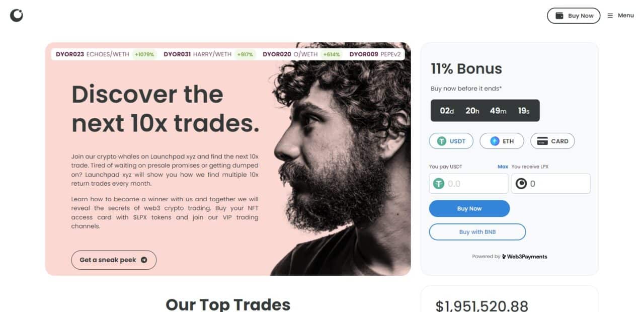The width and height of the screenshot is (644, 312).
Task: Click the DYOR023 ECHOES/WETH ticker item
Action: (x=106, y=54)
